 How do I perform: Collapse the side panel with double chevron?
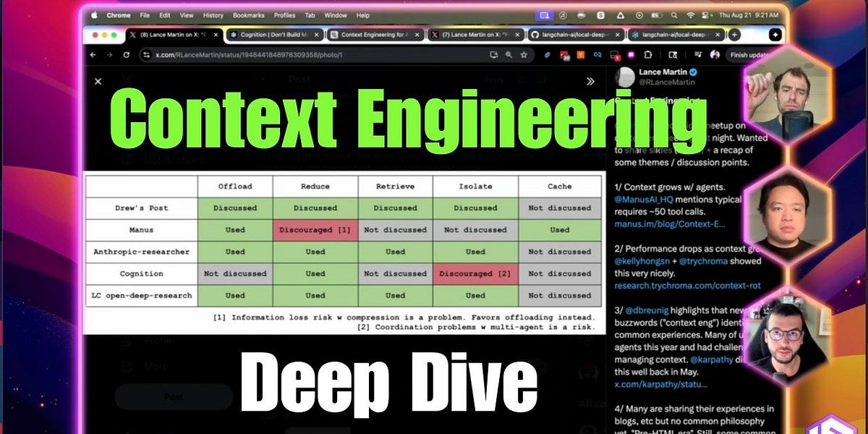click(590, 82)
